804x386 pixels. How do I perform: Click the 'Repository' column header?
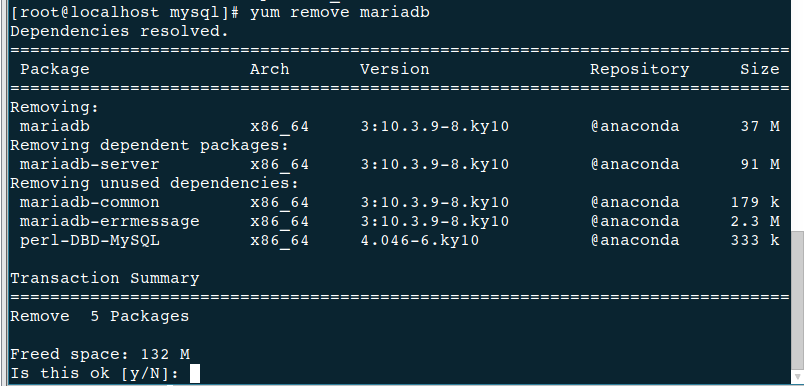pyautogui.click(x=639, y=69)
